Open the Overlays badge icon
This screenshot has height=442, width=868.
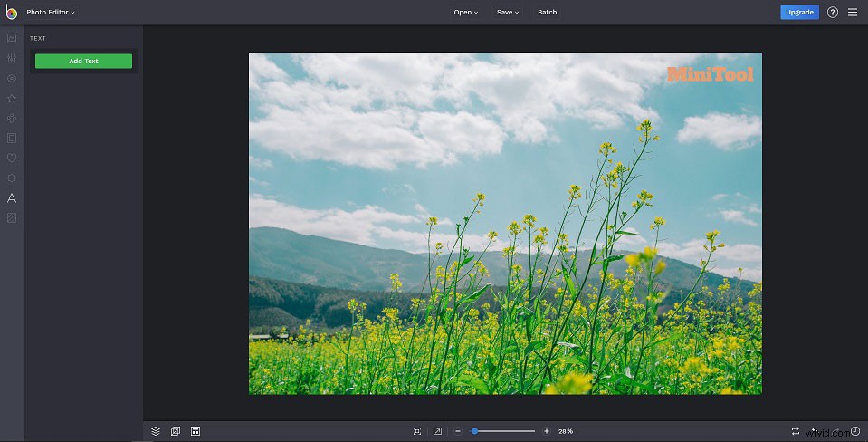pyautogui.click(x=12, y=178)
